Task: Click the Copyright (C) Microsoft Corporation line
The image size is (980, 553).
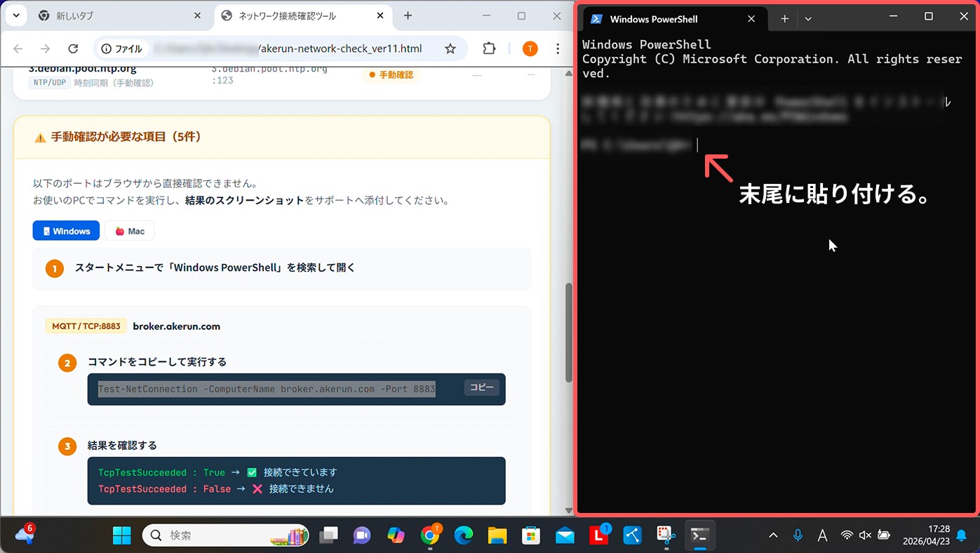Action: pyautogui.click(x=772, y=66)
